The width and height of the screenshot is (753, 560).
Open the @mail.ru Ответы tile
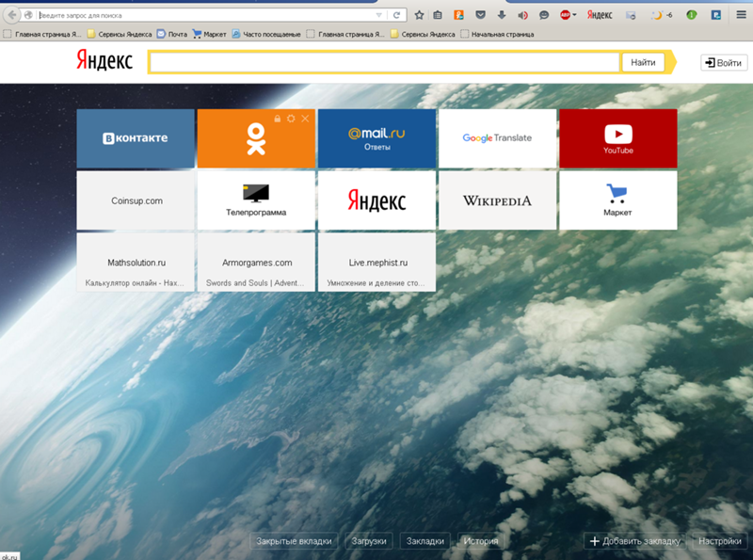click(377, 138)
